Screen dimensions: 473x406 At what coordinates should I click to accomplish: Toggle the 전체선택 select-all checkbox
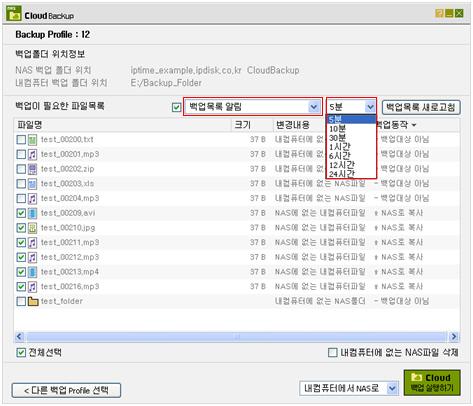[21, 352]
